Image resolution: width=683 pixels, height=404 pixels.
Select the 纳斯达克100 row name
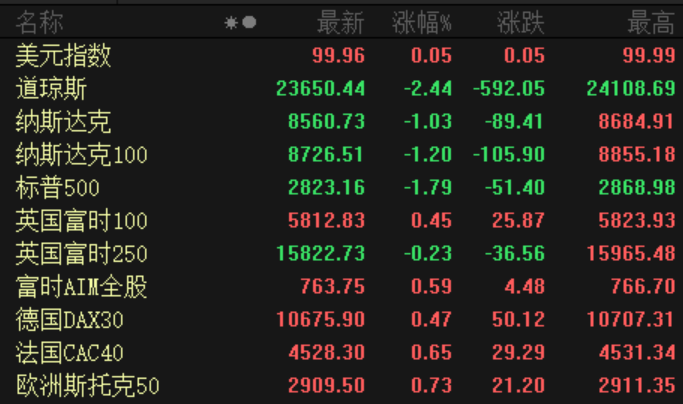point(81,155)
